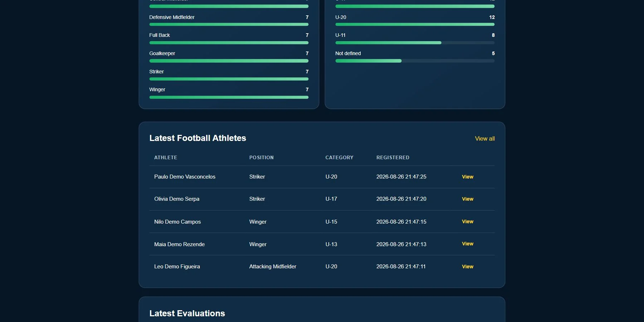Image resolution: width=644 pixels, height=322 pixels.
Task: Click the Defensive Midfielder label
Action: (x=172, y=17)
